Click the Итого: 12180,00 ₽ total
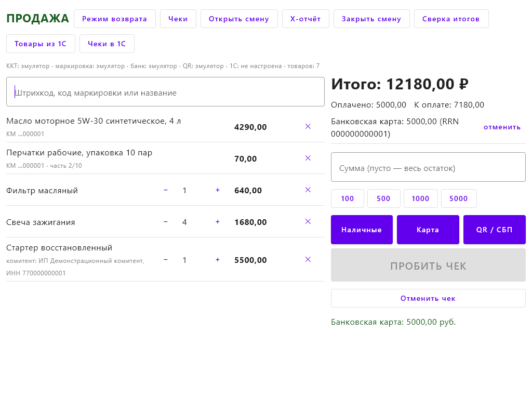Viewport: 532px width, 399px height. click(x=400, y=84)
